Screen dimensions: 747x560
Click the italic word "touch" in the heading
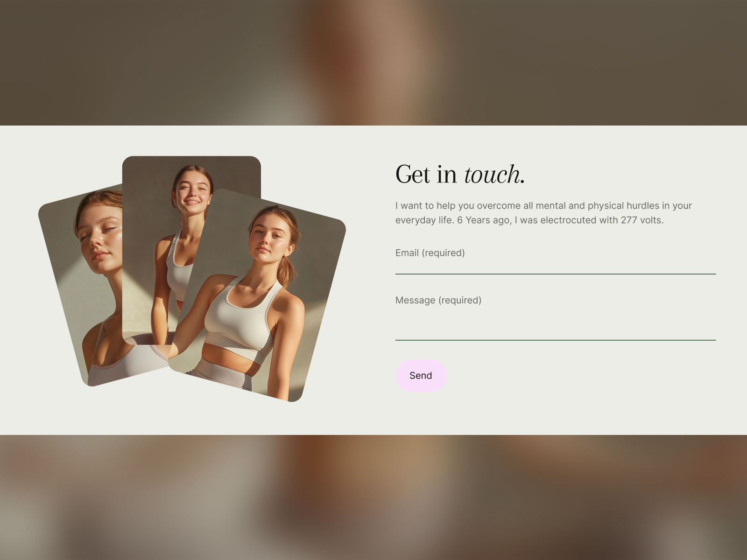[492, 175]
